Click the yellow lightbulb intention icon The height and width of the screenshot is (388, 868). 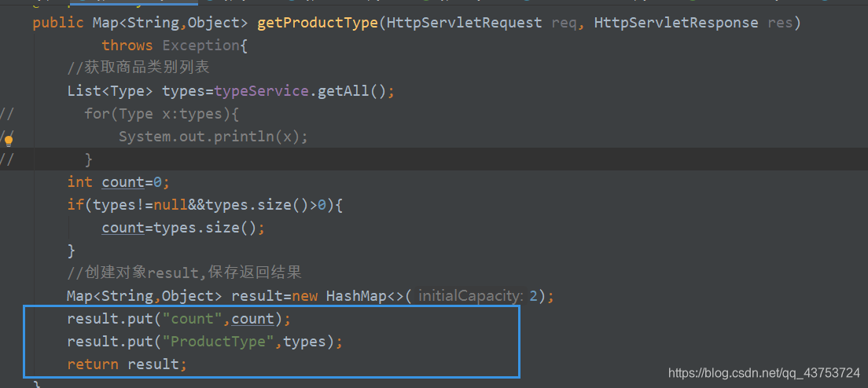pyautogui.click(x=9, y=141)
